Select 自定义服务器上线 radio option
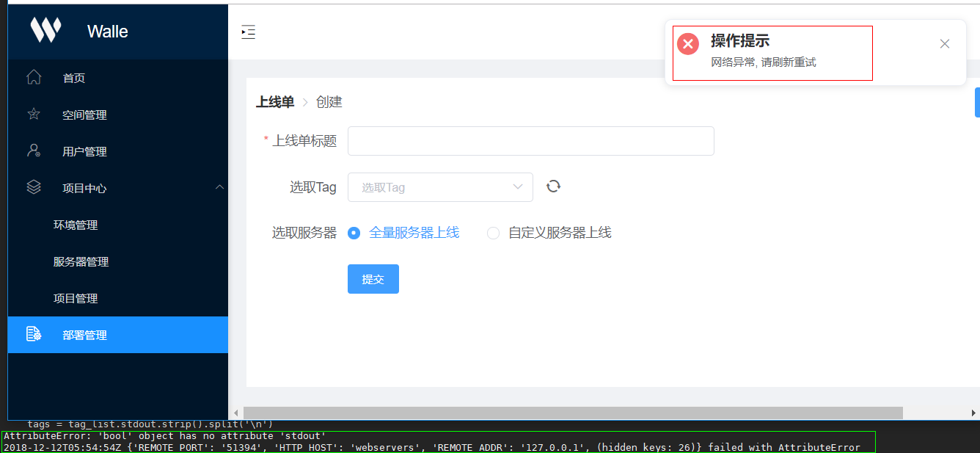Screen dimensions: 980x453 pyautogui.click(x=549, y=233)
